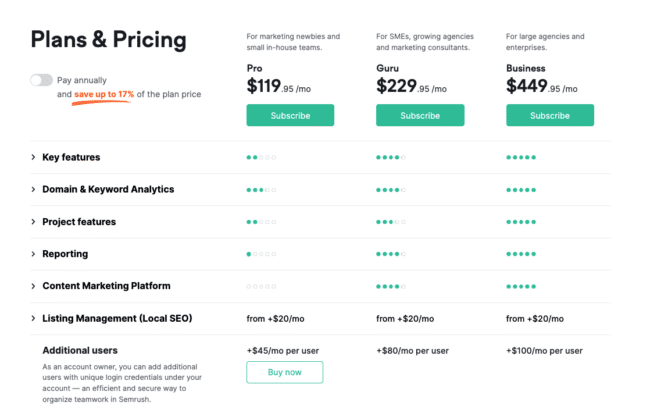Expand Listing Management (Local SEO) chevron

33,318
